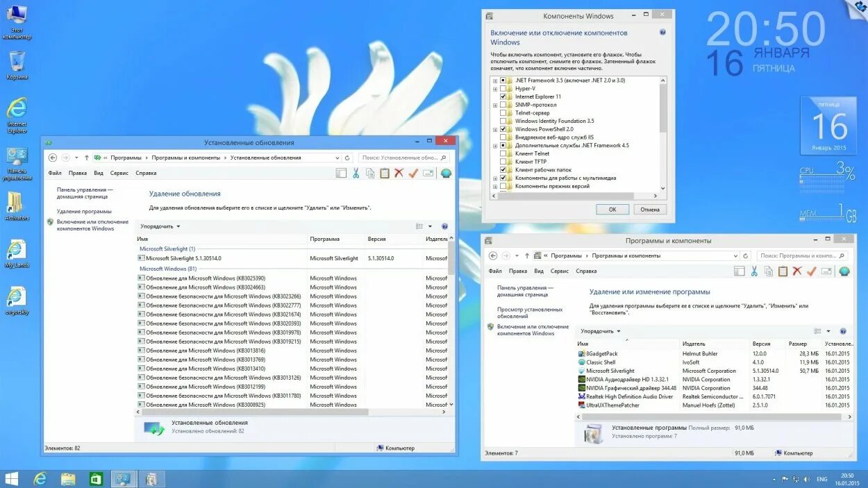Select the Realtek High Definition Audio Driver row
The width and height of the screenshot is (868, 488).
[715, 396]
